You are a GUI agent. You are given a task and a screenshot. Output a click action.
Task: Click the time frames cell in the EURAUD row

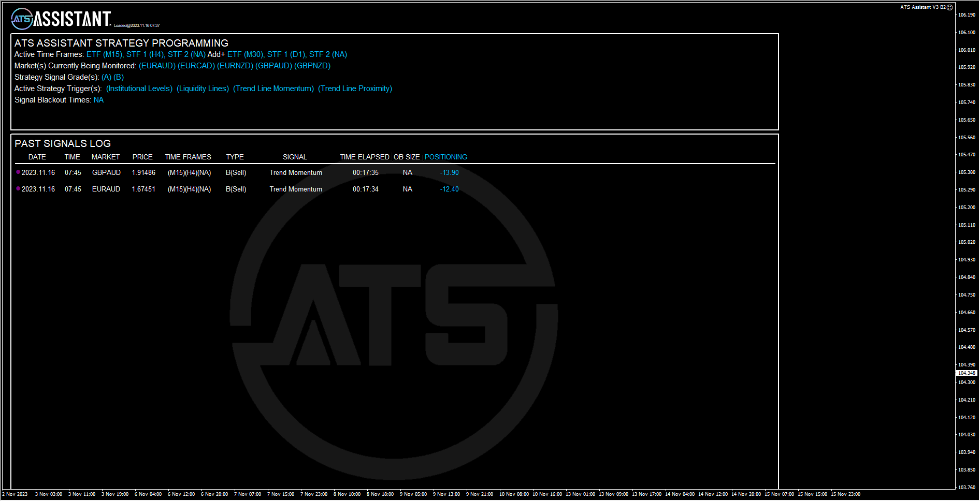coord(190,189)
